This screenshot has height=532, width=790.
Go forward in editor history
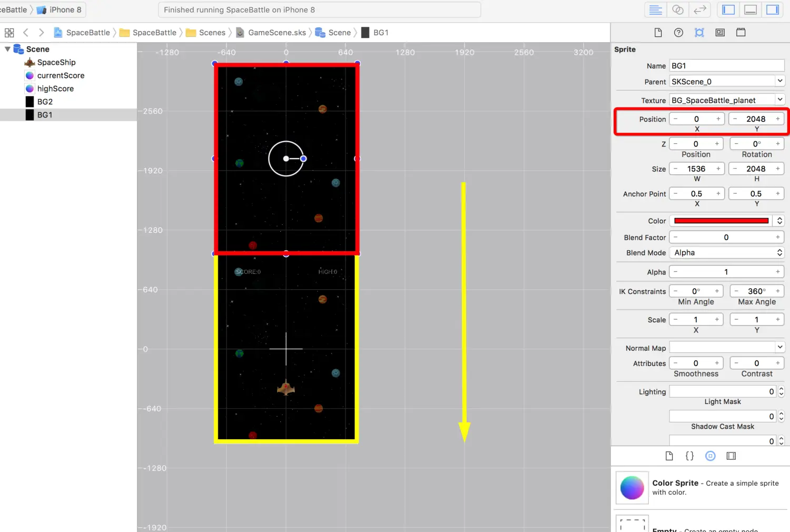click(42, 33)
